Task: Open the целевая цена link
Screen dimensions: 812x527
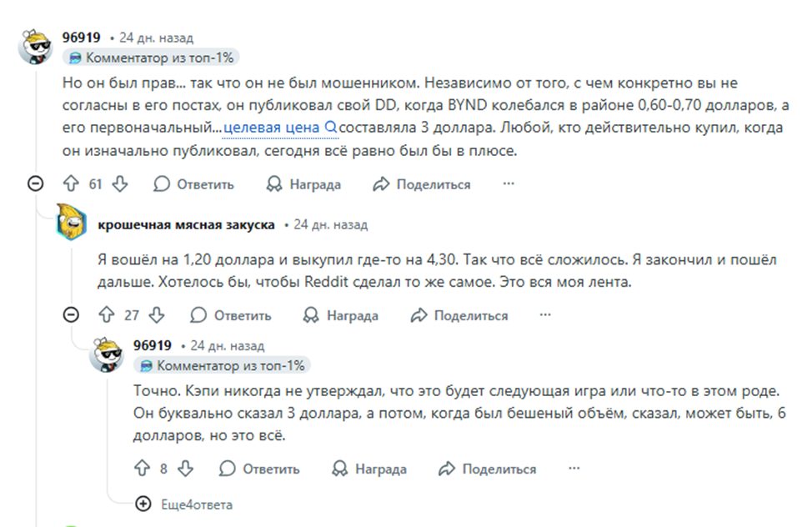Action: [x=271, y=128]
